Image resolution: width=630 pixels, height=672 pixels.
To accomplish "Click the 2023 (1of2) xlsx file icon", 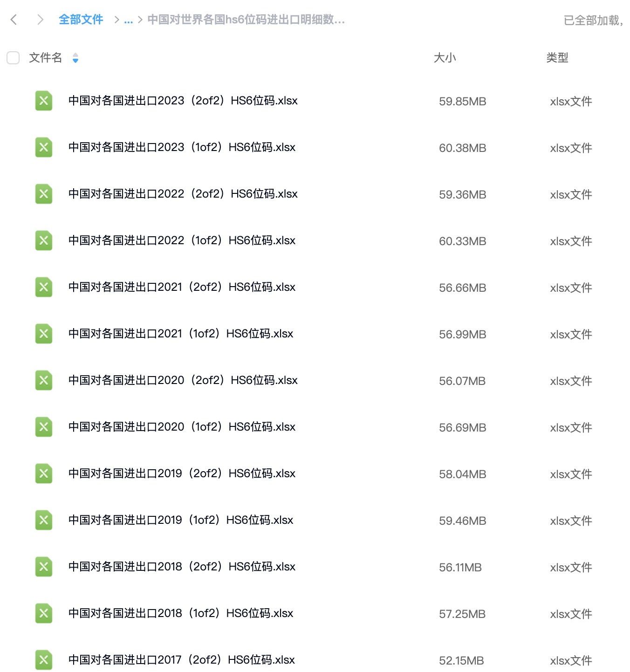I will (x=44, y=147).
